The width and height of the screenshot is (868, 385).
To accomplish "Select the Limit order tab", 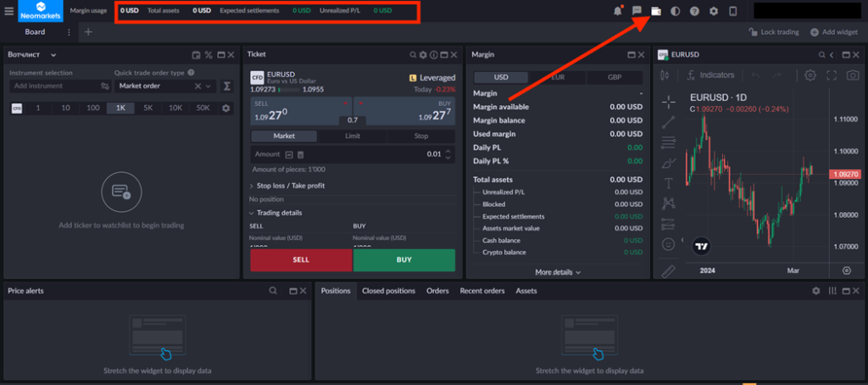I will pos(352,136).
